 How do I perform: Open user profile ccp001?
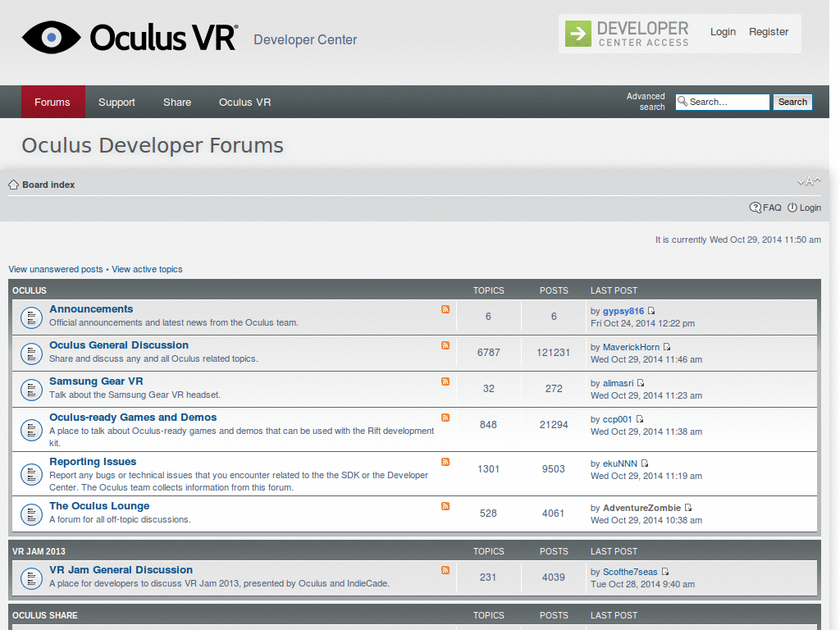click(x=617, y=419)
